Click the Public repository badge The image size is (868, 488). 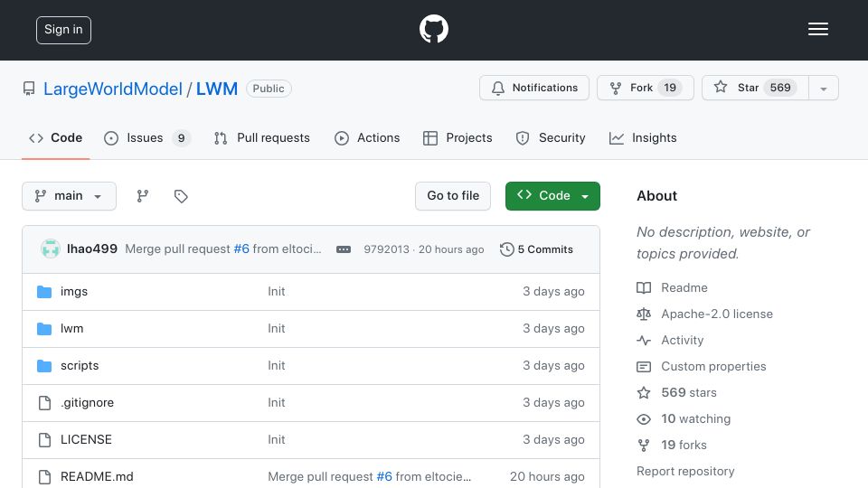[x=269, y=89]
